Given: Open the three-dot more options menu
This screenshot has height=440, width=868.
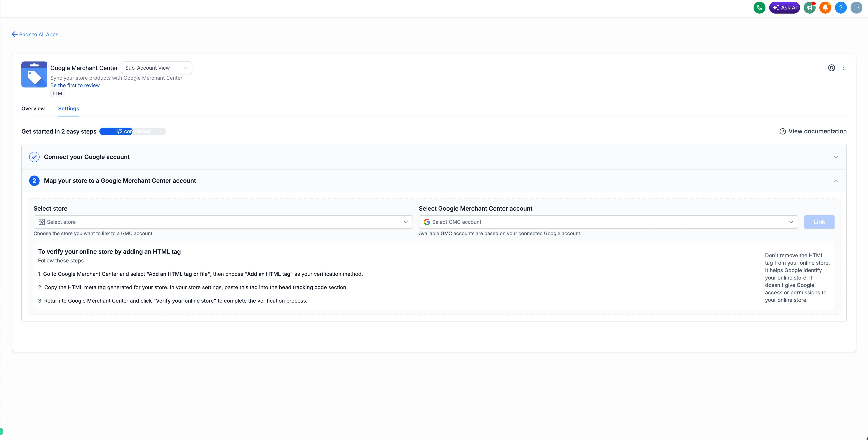Looking at the screenshot, I should pos(844,68).
